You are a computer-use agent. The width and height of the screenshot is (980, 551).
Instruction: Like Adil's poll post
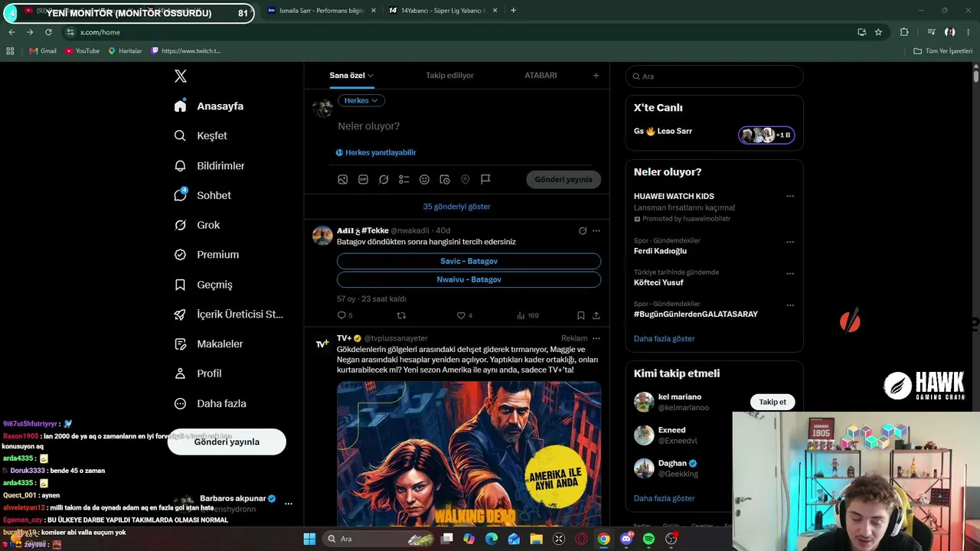[464, 315]
